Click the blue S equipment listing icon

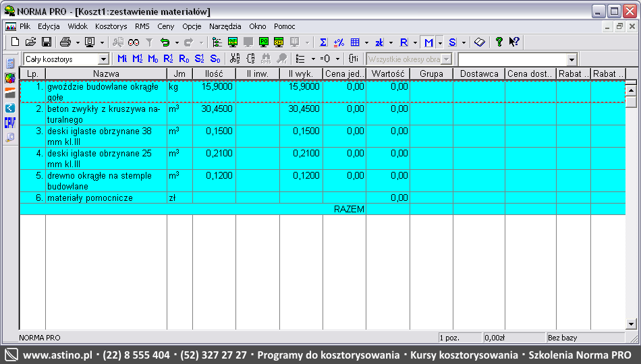[x=452, y=42]
